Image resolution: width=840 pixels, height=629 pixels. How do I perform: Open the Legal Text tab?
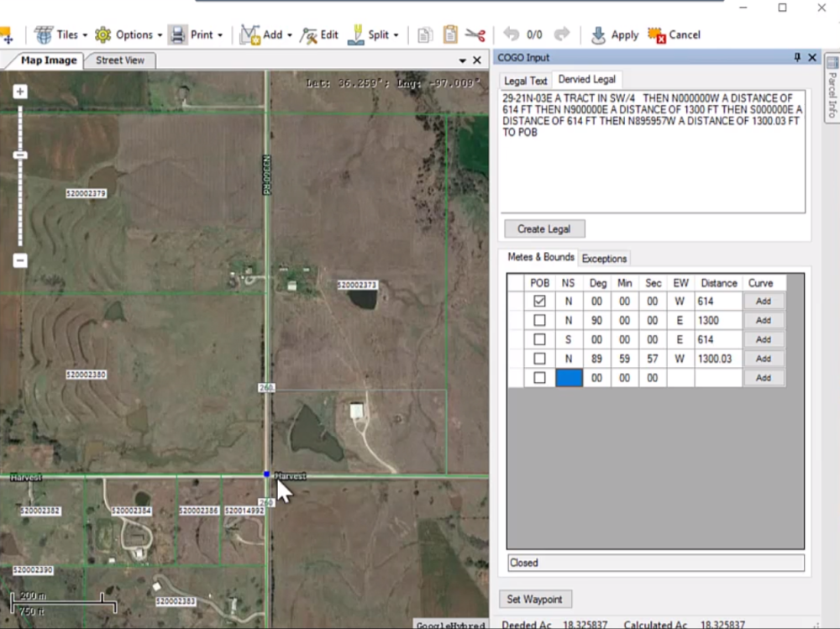[x=524, y=80]
